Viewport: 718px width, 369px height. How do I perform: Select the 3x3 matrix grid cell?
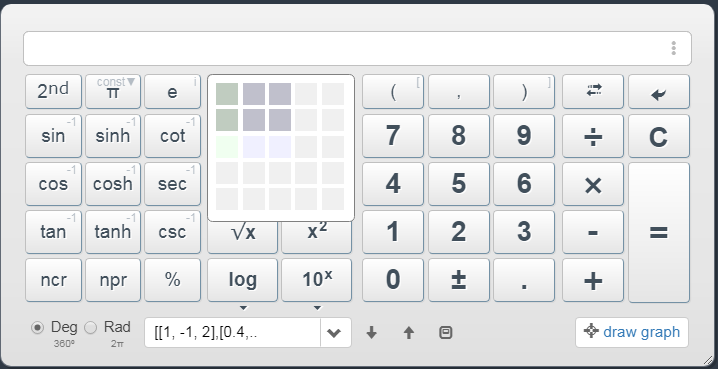tap(280, 147)
